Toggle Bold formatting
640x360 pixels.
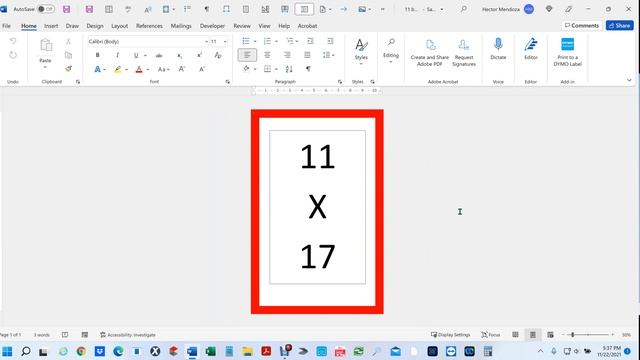(97, 55)
